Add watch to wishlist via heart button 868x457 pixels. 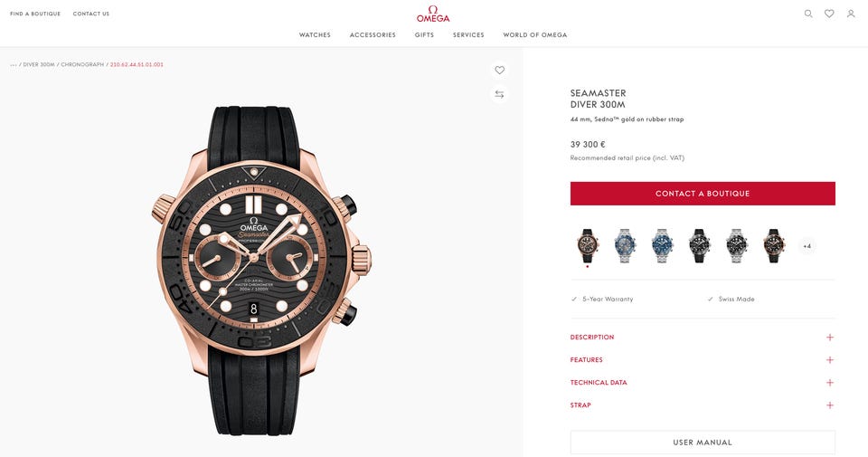pyautogui.click(x=499, y=71)
